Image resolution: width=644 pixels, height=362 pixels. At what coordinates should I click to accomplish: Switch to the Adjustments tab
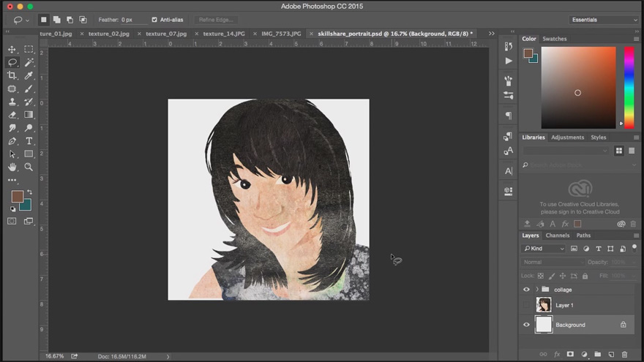click(568, 137)
